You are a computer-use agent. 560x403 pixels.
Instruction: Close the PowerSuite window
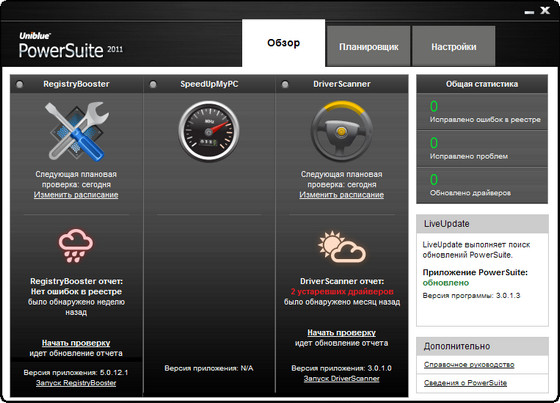click(545, 10)
